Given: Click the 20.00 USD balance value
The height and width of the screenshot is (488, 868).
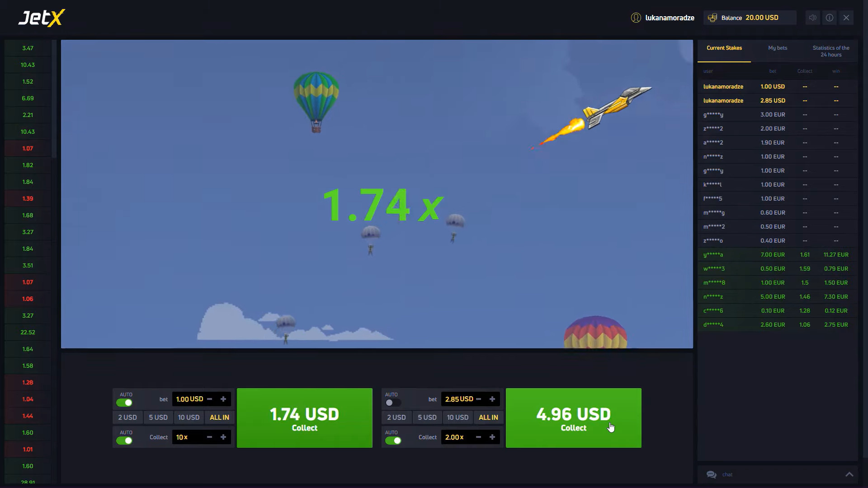Looking at the screenshot, I should 762,18.
